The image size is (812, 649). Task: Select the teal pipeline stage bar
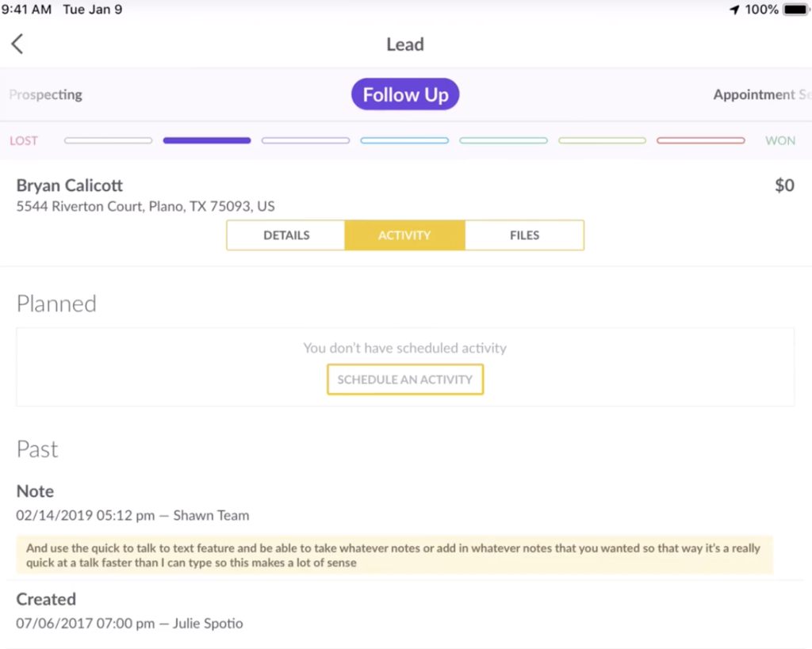[504, 141]
